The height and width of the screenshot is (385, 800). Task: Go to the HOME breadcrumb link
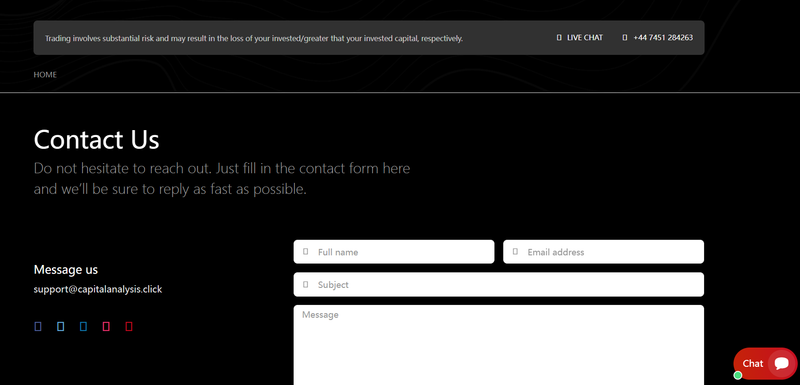(45, 74)
